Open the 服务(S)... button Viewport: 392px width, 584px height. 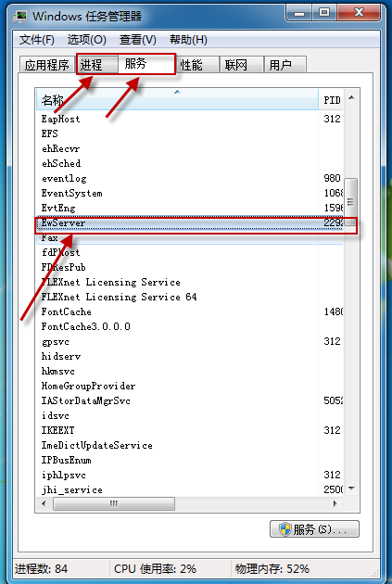pos(314,529)
